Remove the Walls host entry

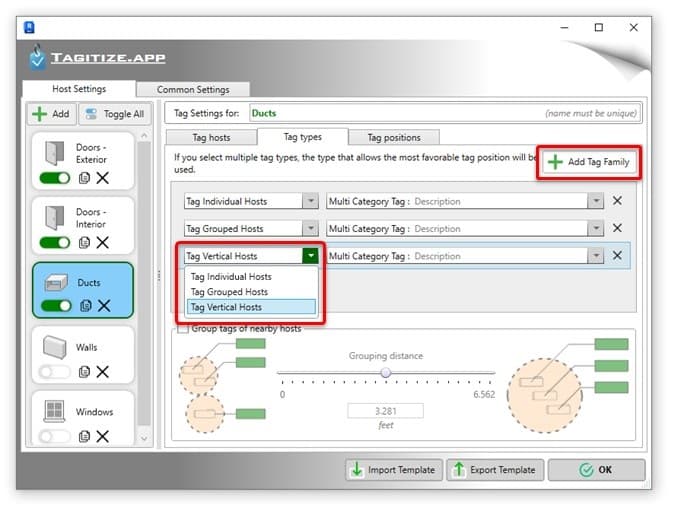point(103,372)
